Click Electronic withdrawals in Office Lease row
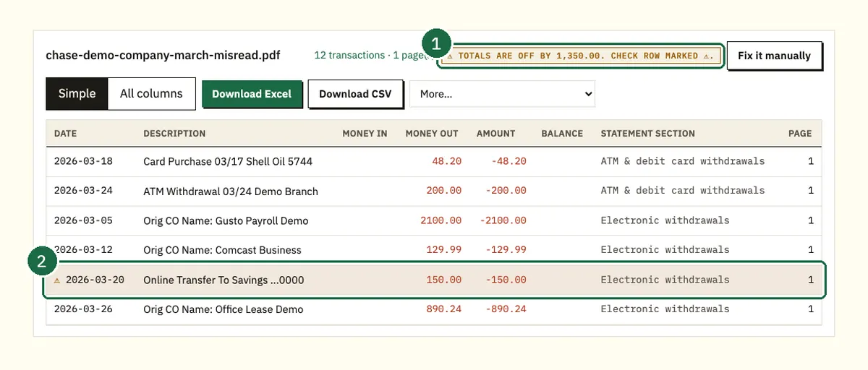This screenshot has width=868, height=370. 665,309
